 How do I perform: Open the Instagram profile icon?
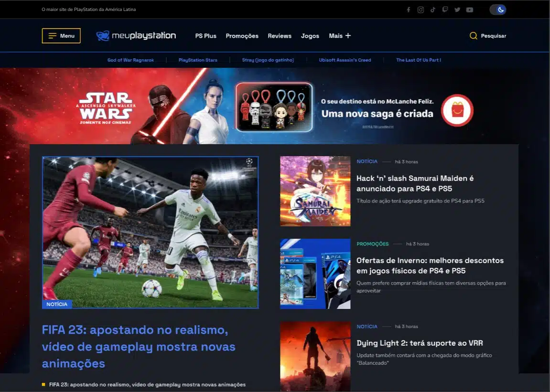click(x=421, y=9)
